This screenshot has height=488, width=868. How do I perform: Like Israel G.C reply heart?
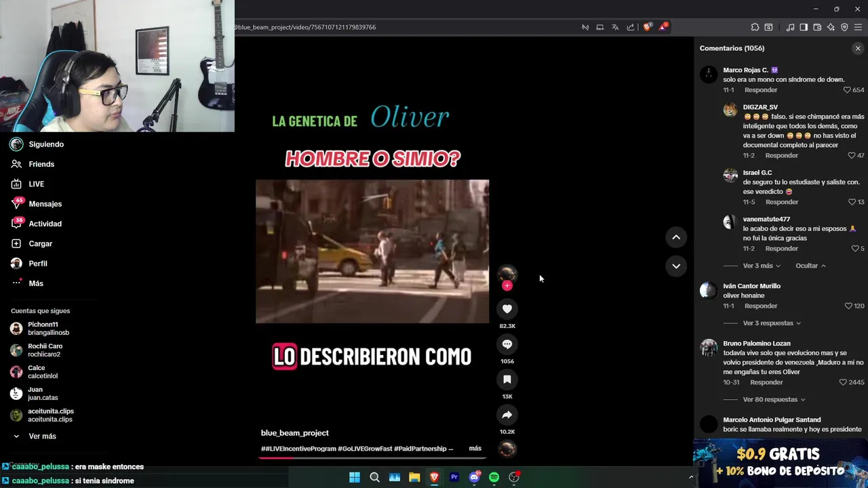852,202
